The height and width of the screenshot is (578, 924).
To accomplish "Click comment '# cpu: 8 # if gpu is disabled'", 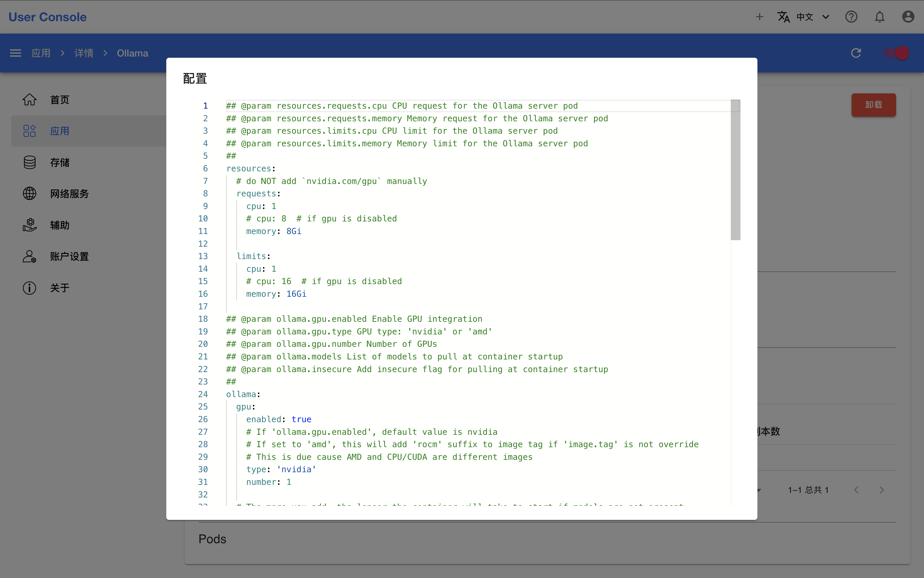I will click(x=321, y=219).
